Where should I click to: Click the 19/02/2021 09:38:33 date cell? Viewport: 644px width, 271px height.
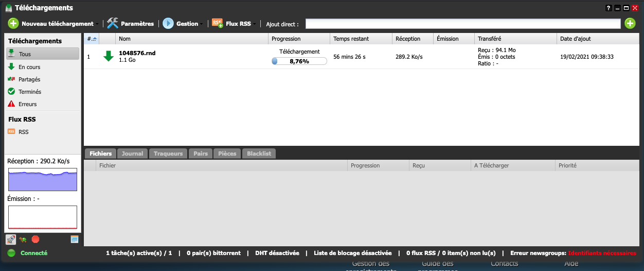coord(587,57)
